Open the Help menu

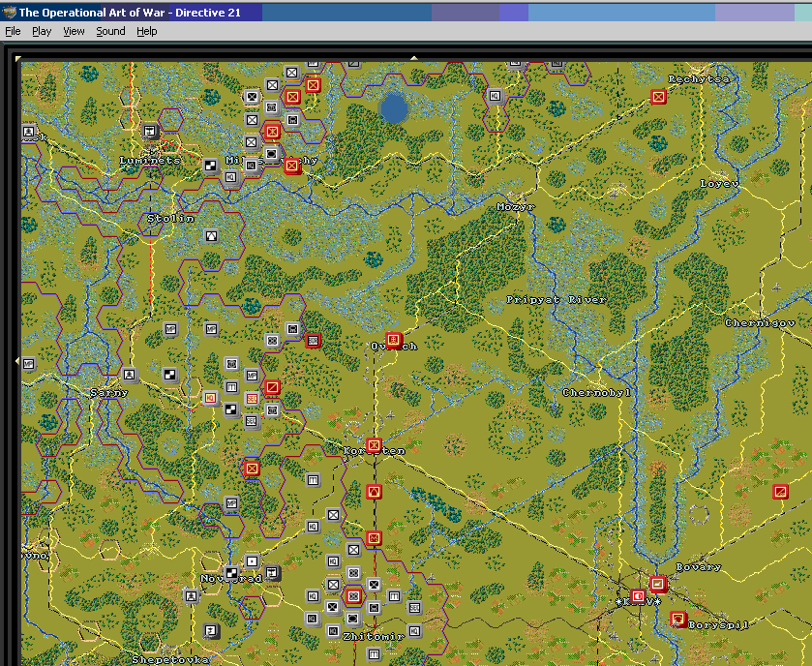146,31
